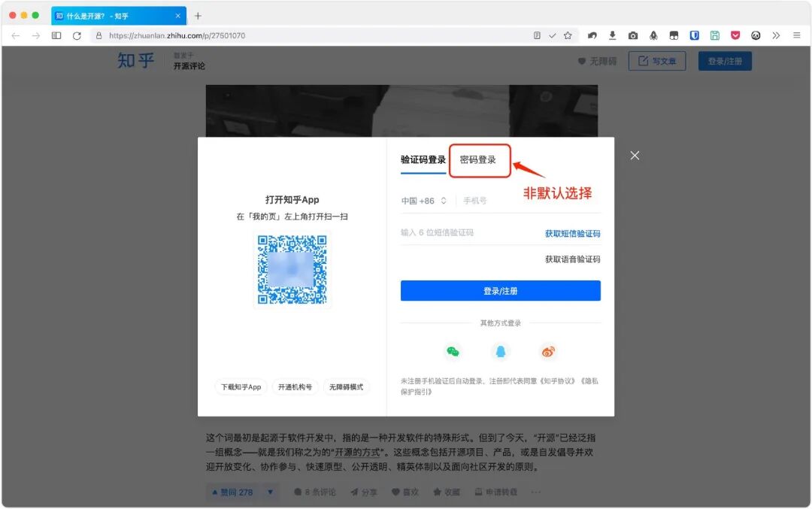This screenshot has width=812, height=509.
Task: Open the browser hamburger menu
Action: pyautogui.click(x=796, y=36)
